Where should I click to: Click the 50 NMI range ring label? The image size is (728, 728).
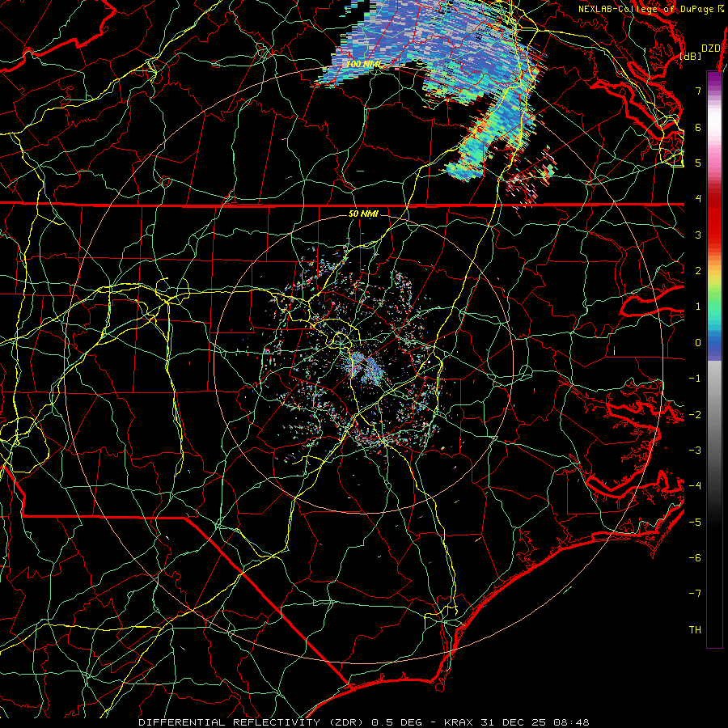(x=363, y=214)
